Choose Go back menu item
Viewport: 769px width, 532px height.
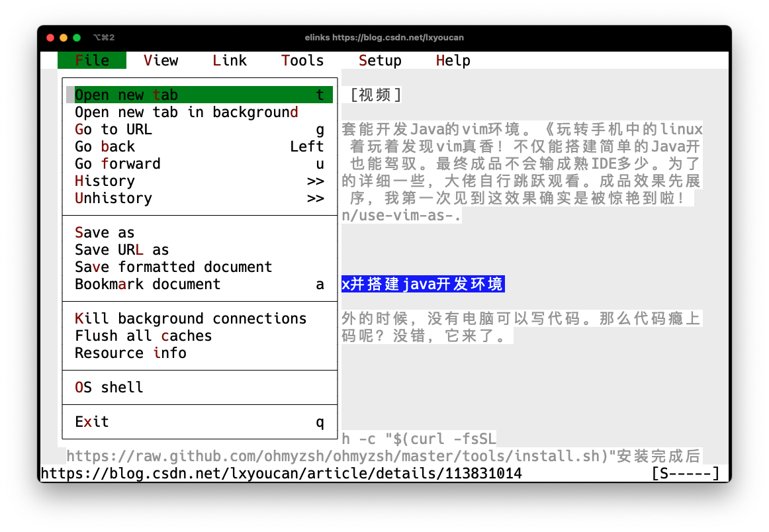pos(200,147)
